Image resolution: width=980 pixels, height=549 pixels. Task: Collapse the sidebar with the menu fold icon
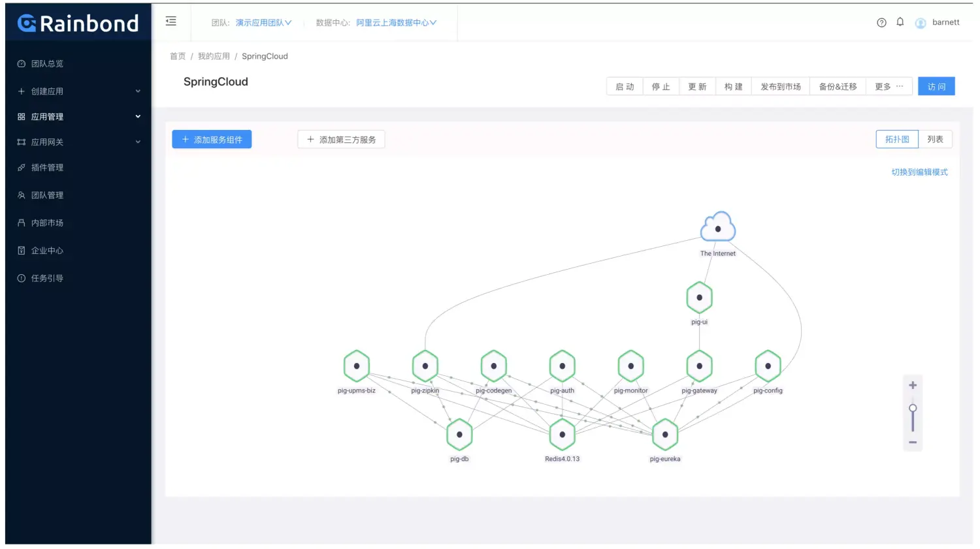coord(171,22)
